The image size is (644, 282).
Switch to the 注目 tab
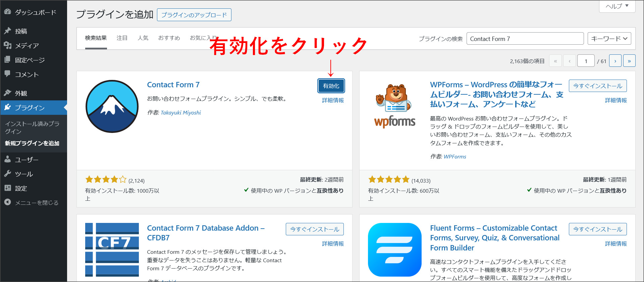click(x=122, y=38)
